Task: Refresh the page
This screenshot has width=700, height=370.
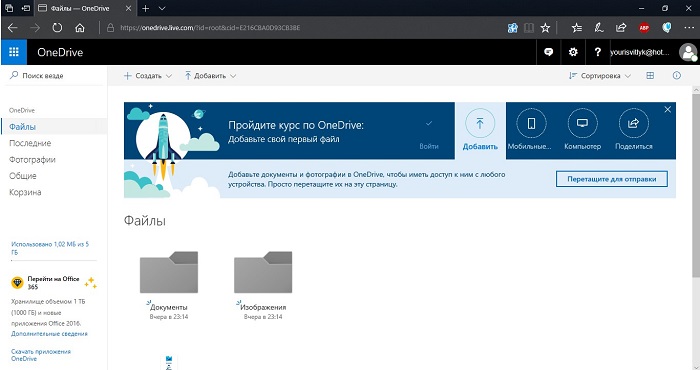Action: click(57, 28)
